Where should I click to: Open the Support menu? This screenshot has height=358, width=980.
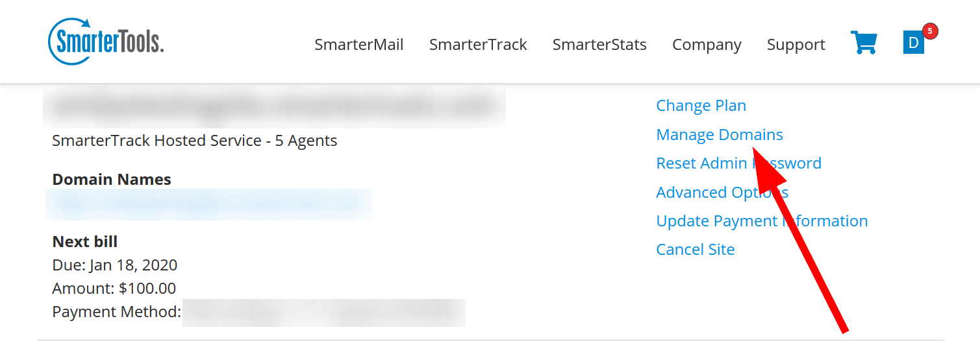click(796, 45)
